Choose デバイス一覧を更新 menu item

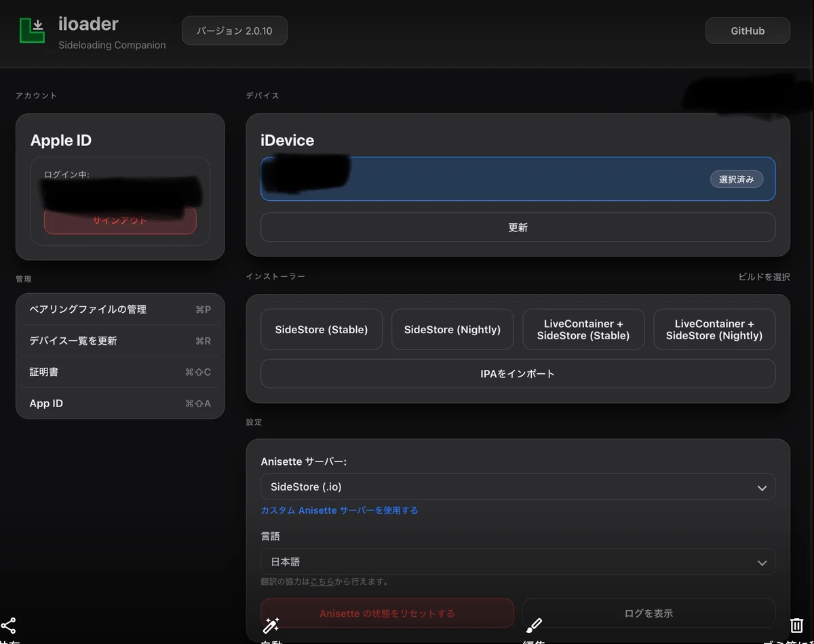tap(120, 341)
